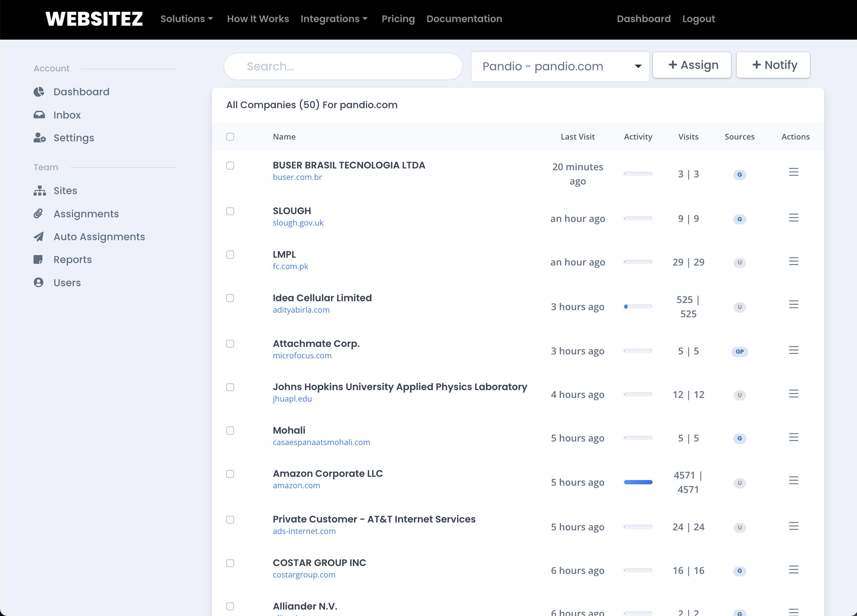The width and height of the screenshot is (857, 616).
Task: Open Inbox via its tray icon
Action: [39, 115]
